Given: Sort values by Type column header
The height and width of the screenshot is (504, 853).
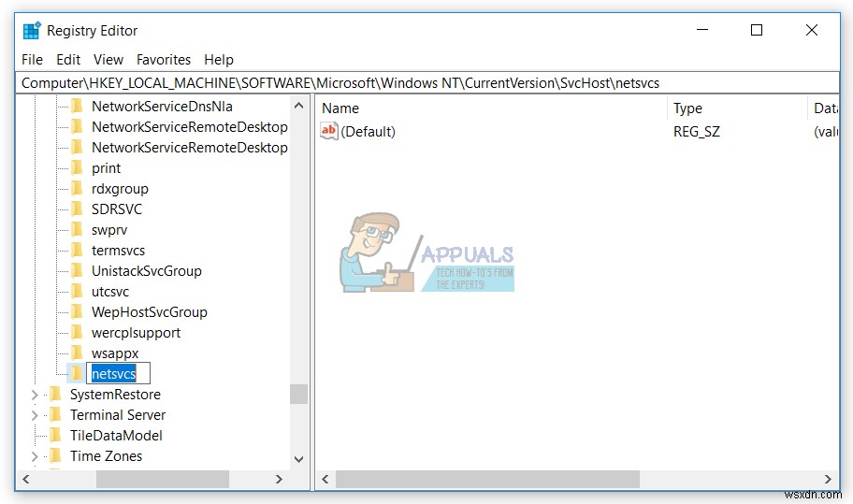Looking at the screenshot, I should (x=737, y=108).
